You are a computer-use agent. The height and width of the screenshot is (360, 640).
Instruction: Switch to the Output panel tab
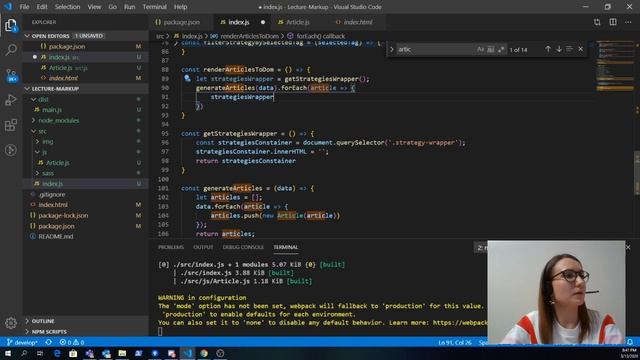tap(203, 247)
